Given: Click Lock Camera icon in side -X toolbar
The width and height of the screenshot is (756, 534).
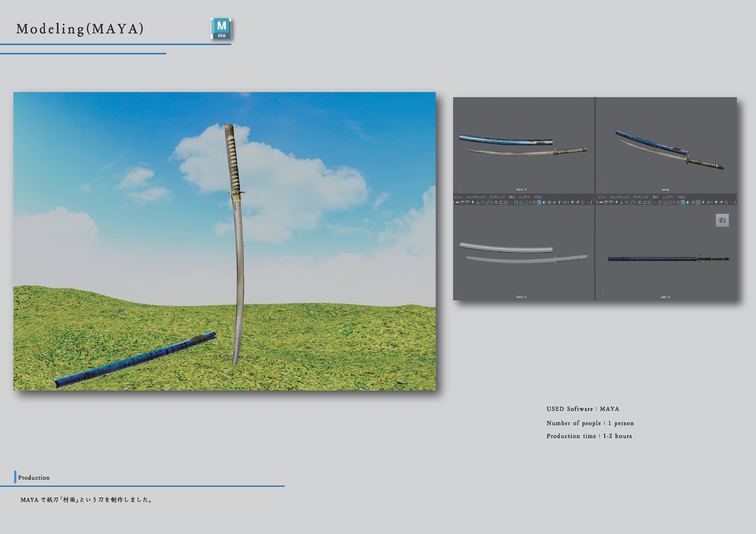Looking at the screenshot, I should point(606,202).
